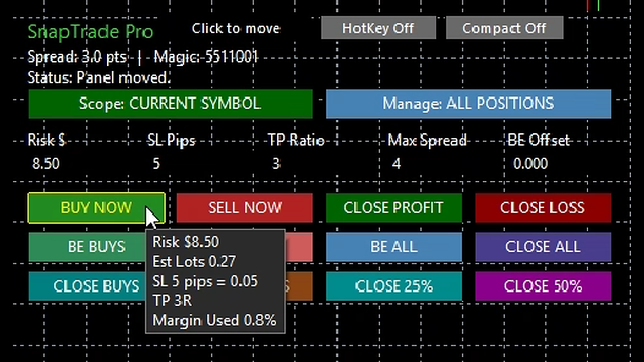The height and width of the screenshot is (362, 644).
Task: Toggle Compact Off mode button
Action: coord(504,28)
